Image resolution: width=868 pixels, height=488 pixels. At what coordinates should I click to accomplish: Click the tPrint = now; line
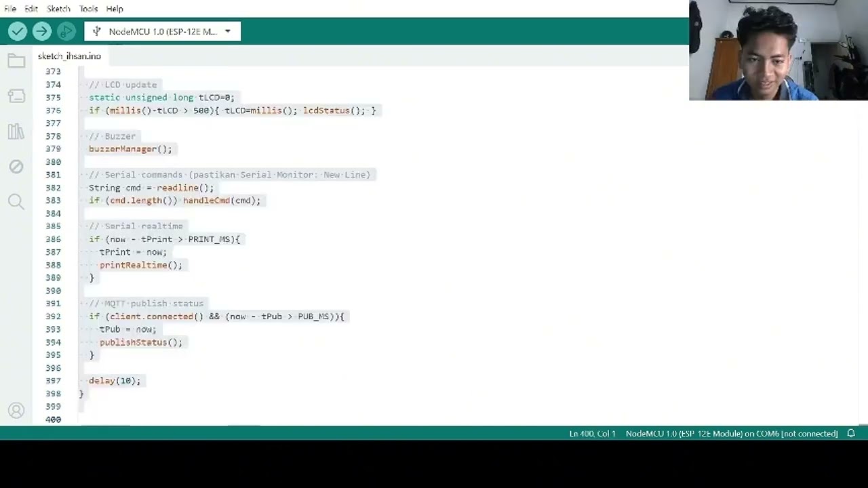pos(133,252)
